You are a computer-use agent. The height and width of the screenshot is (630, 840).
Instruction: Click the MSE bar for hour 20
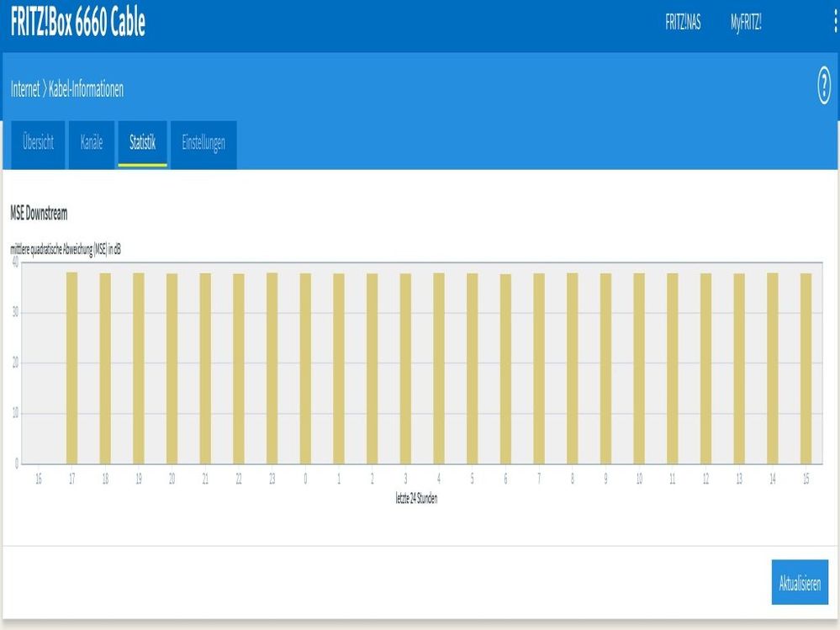[x=172, y=368]
